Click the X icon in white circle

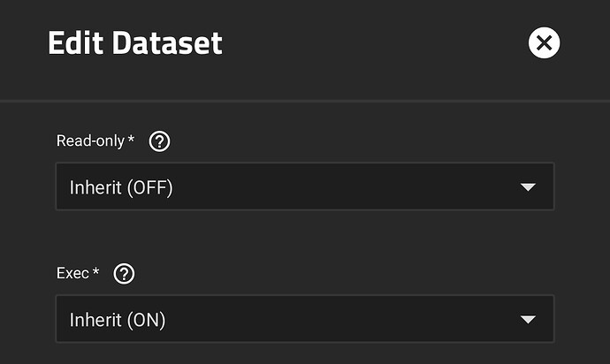pyautogui.click(x=544, y=42)
